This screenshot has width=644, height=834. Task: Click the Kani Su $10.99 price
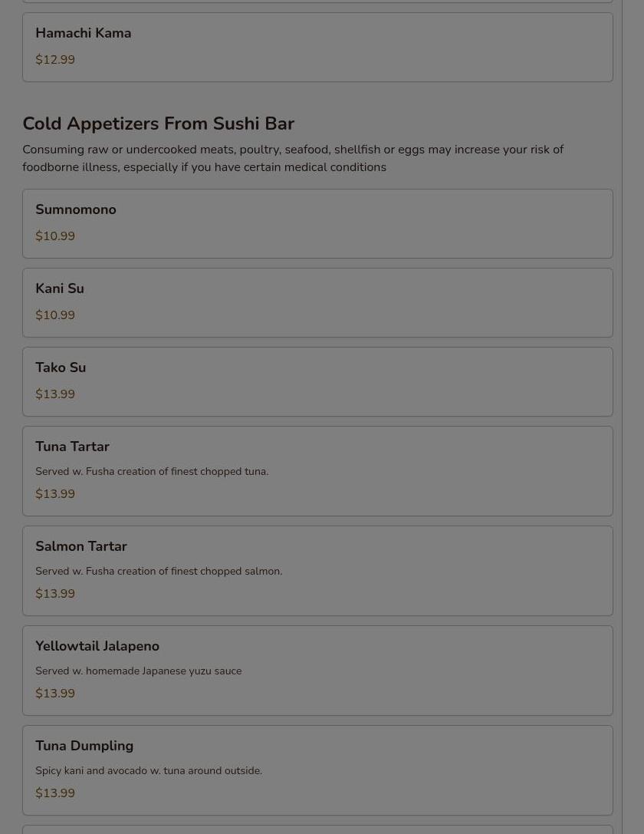(x=55, y=315)
